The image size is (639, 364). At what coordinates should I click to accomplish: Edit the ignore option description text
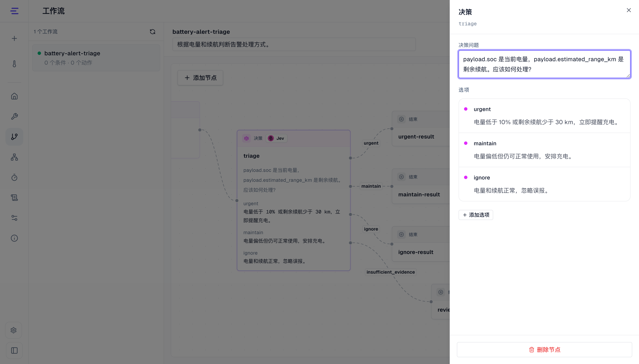512,191
